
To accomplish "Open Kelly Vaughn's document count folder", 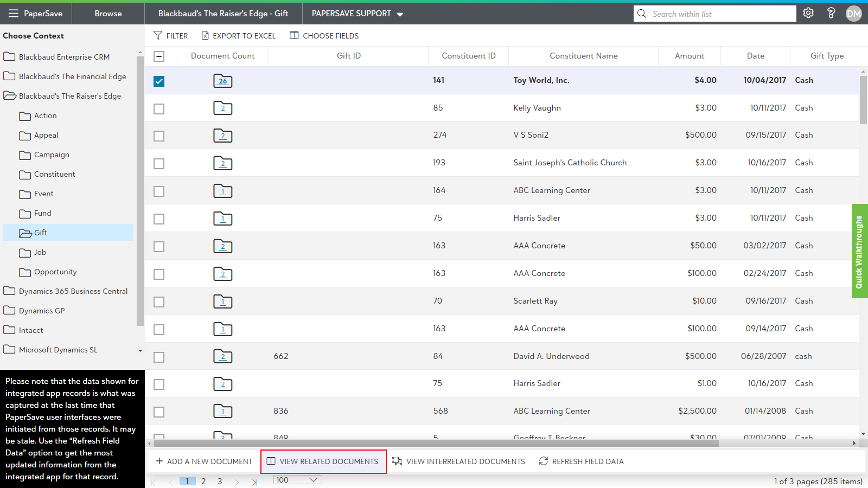I will tap(222, 108).
